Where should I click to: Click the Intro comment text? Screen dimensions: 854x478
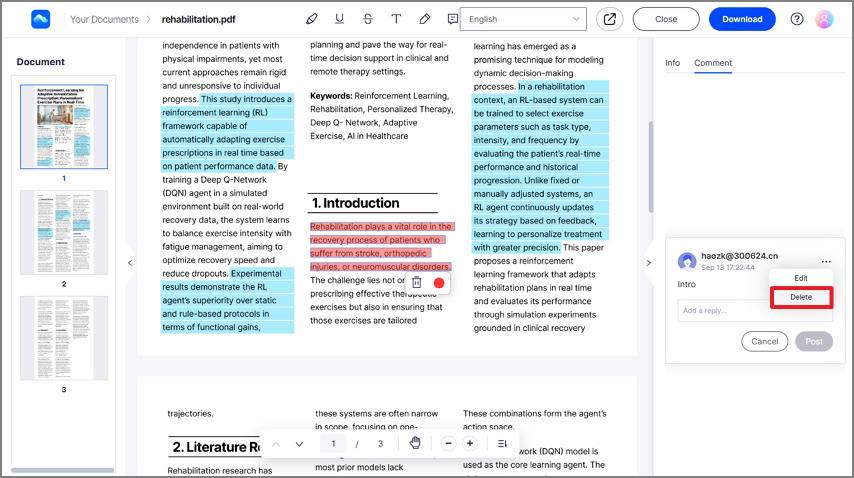click(x=686, y=284)
